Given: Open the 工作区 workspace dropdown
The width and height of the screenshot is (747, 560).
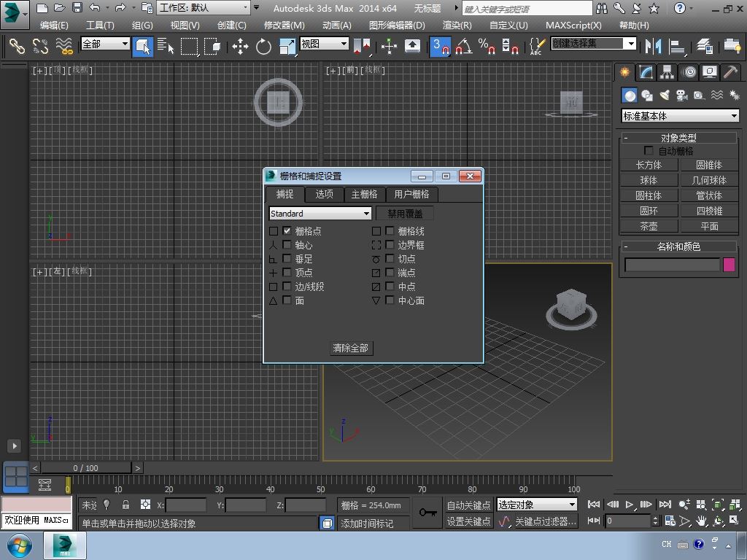Looking at the screenshot, I should 204,7.
